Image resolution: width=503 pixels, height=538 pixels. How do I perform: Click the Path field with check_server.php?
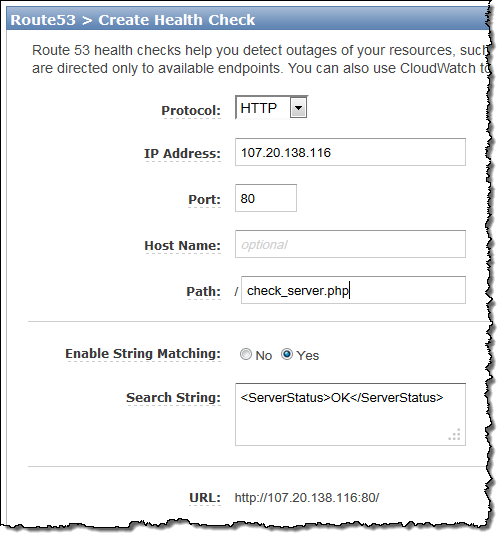click(x=353, y=290)
